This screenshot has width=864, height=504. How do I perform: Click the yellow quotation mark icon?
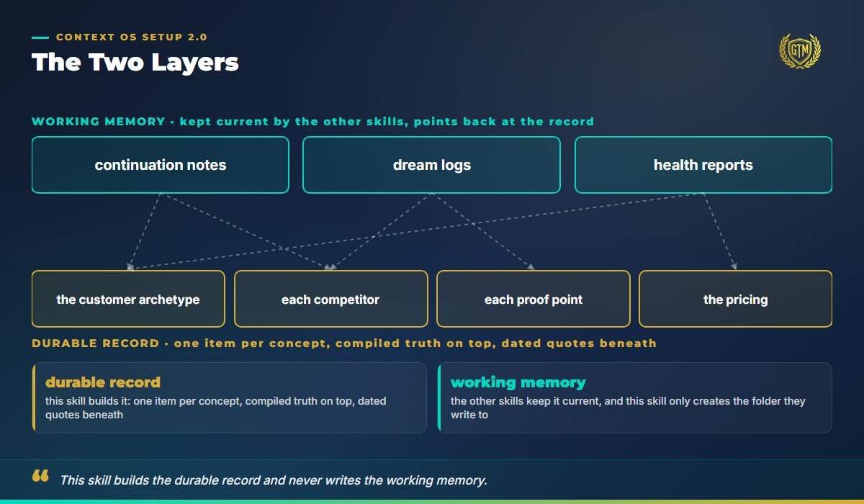click(x=41, y=476)
